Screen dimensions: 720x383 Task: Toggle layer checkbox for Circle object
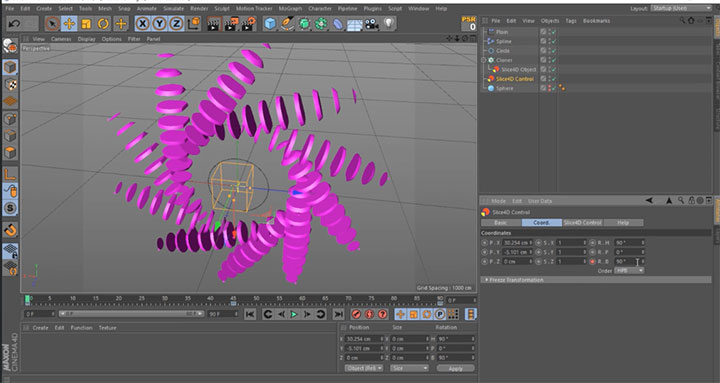[x=543, y=51]
